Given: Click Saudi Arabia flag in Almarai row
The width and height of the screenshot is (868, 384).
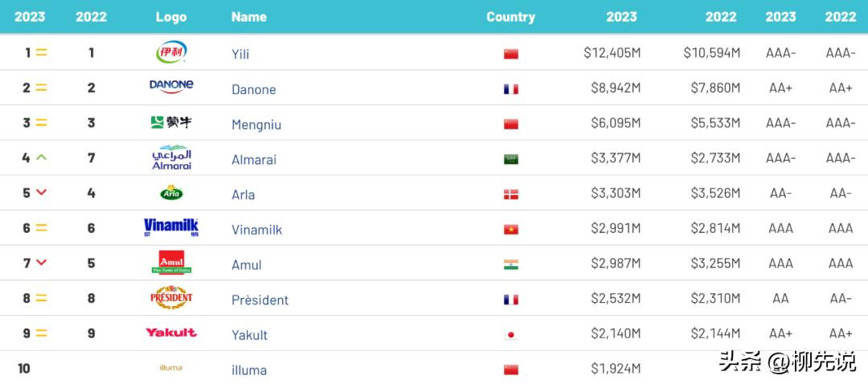Looking at the screenshot, I should coord(511,159).
